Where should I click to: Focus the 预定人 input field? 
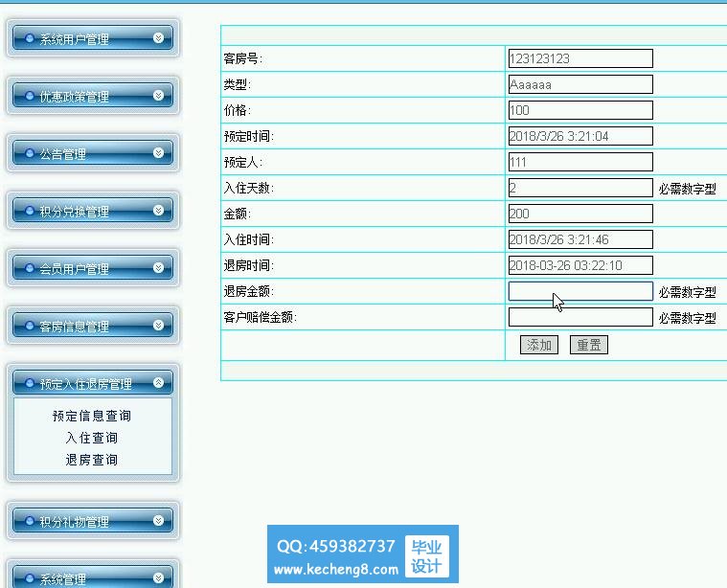coord(580,162)
